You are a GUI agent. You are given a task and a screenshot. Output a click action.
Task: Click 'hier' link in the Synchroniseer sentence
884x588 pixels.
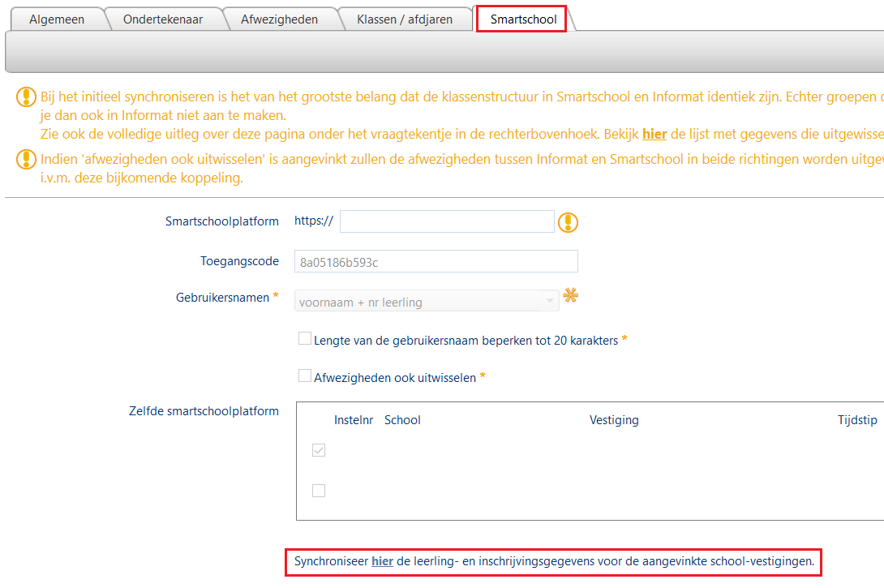pos(382,561)
